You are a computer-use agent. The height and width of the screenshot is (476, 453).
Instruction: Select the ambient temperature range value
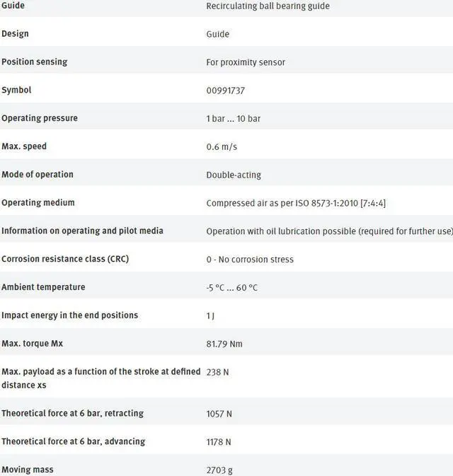tap(231, 288)
